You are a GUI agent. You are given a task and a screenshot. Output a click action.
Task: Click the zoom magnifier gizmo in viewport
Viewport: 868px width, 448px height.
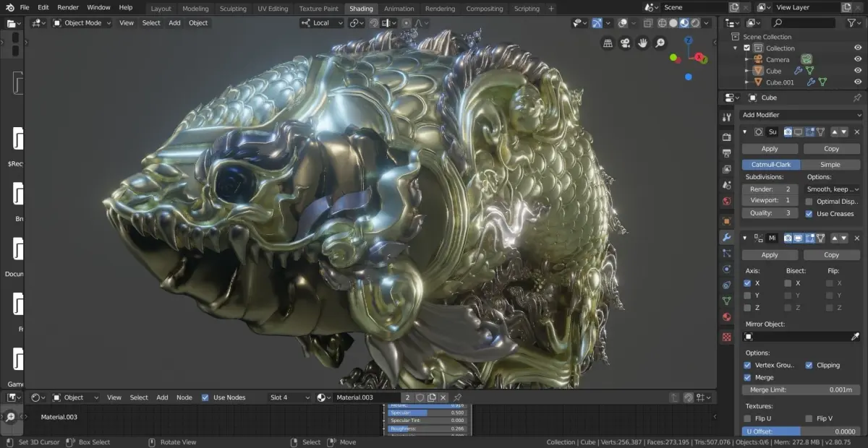(660, 43)
